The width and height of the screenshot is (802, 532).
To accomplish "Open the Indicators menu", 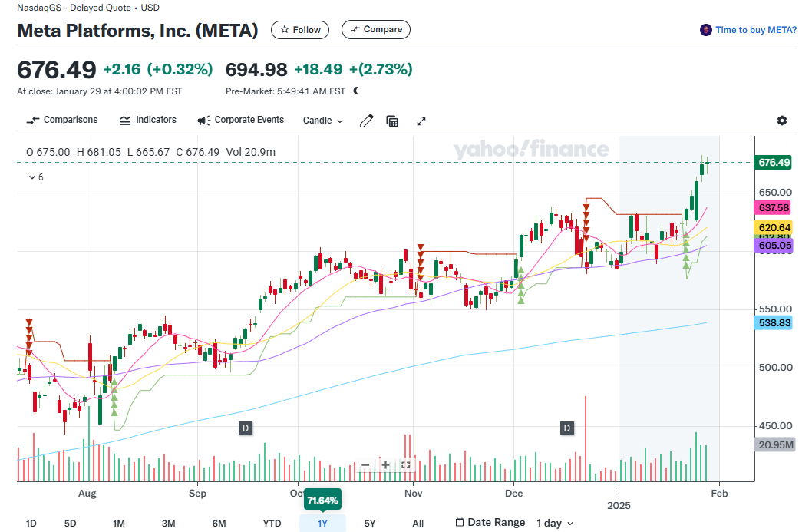I will (x=148, y=120).
